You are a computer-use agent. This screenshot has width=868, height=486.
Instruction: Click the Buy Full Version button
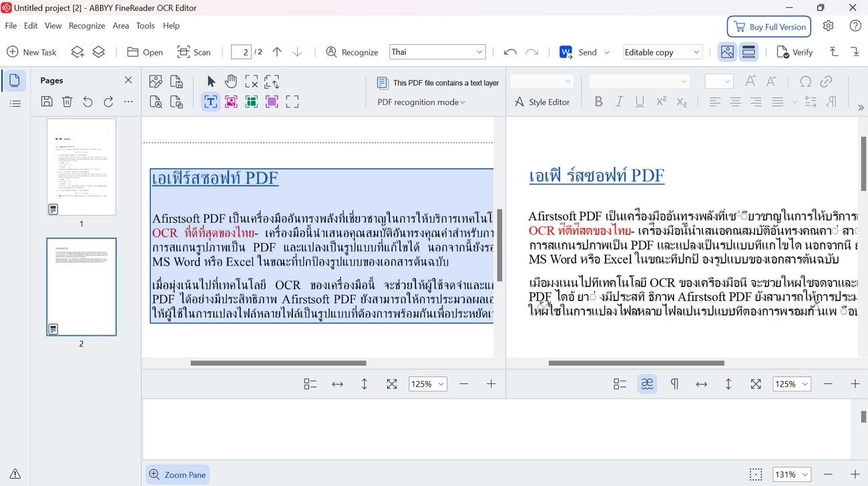tap(769, 27)
